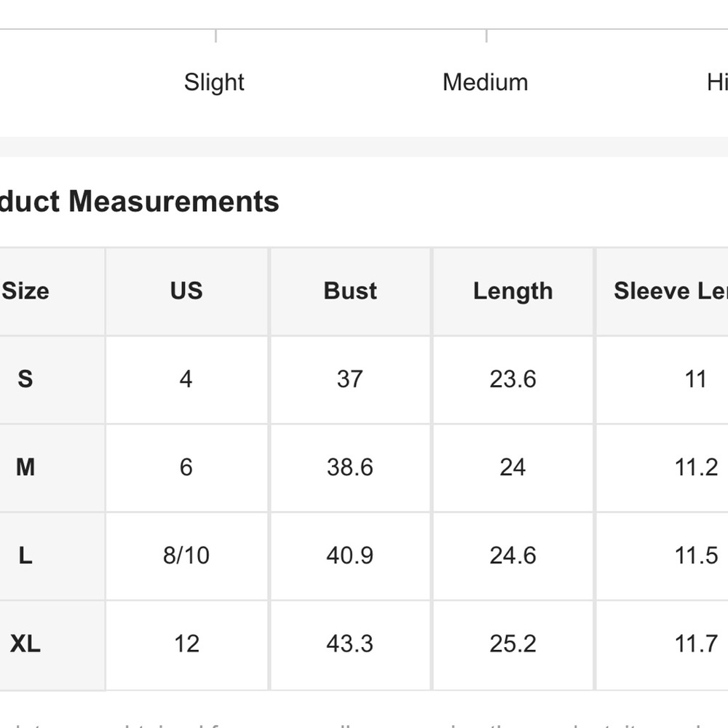Screen dimensions: 728x728
Task: Select the length value 23.6 cell
Action: pos(513,379)
